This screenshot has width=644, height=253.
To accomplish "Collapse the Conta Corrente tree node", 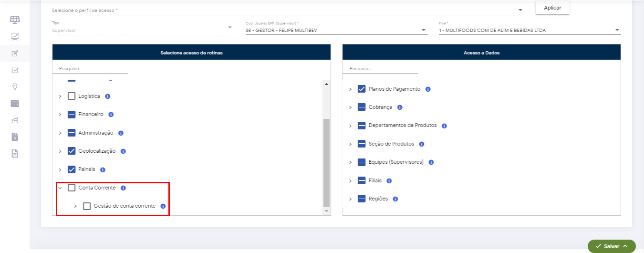I will pos(60,188).
